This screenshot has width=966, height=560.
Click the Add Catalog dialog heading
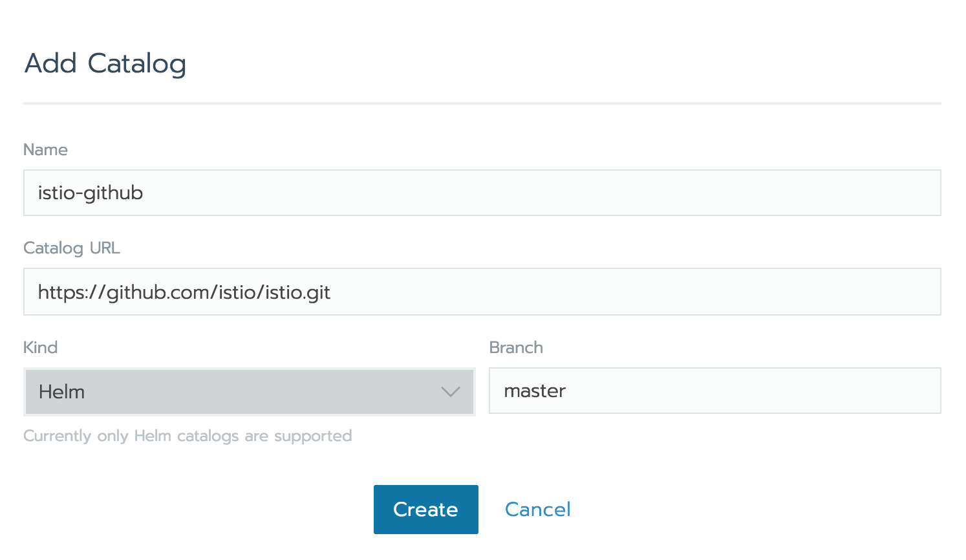click(x=105, y=63)
